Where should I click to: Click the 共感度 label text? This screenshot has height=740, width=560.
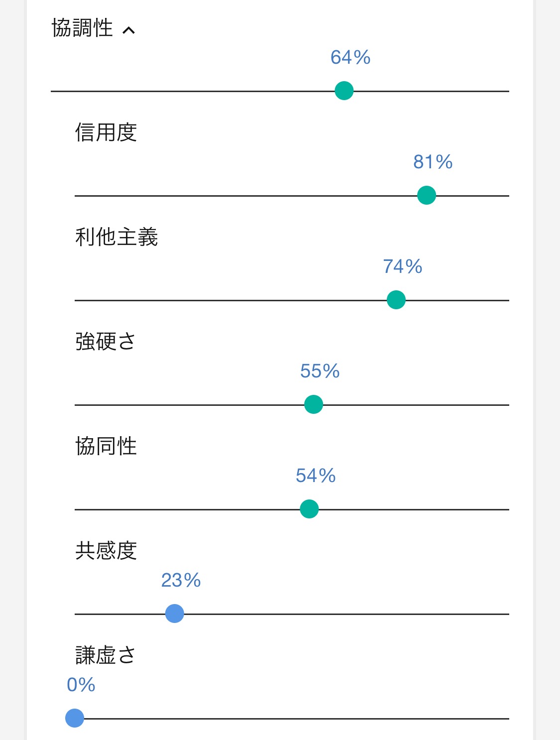pos(106,551)
